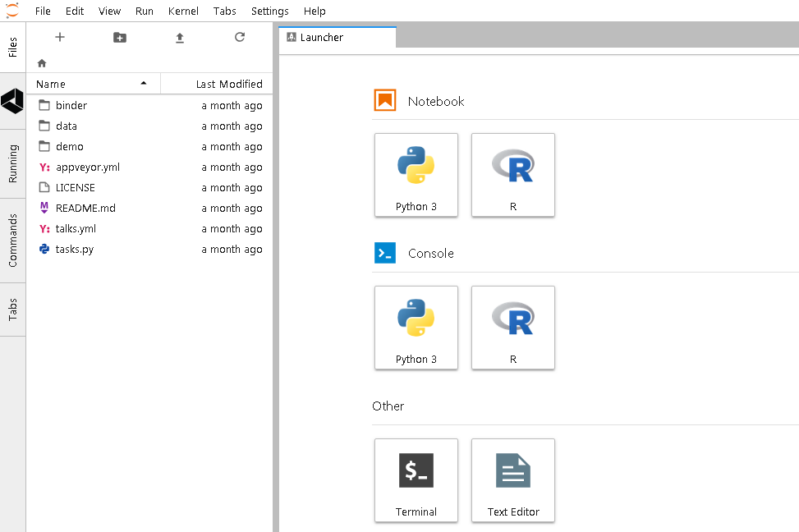This screenshot has height=532, width=799.
Task: Select the README.md file name
Action: point(85,208)
